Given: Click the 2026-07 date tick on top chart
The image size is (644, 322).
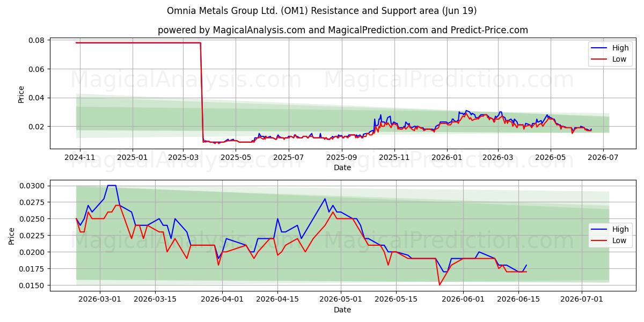Looking at the screenshot, I should point(603,158).
